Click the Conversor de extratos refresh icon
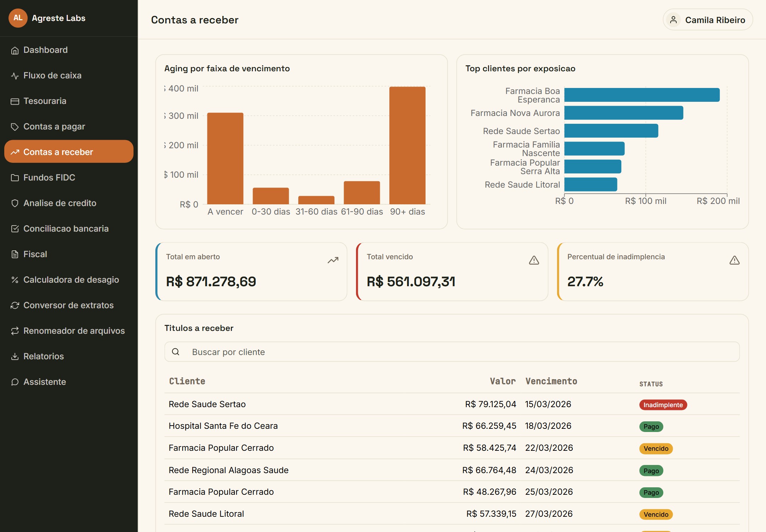Screen dimensions: 766x532 (15, 305)
